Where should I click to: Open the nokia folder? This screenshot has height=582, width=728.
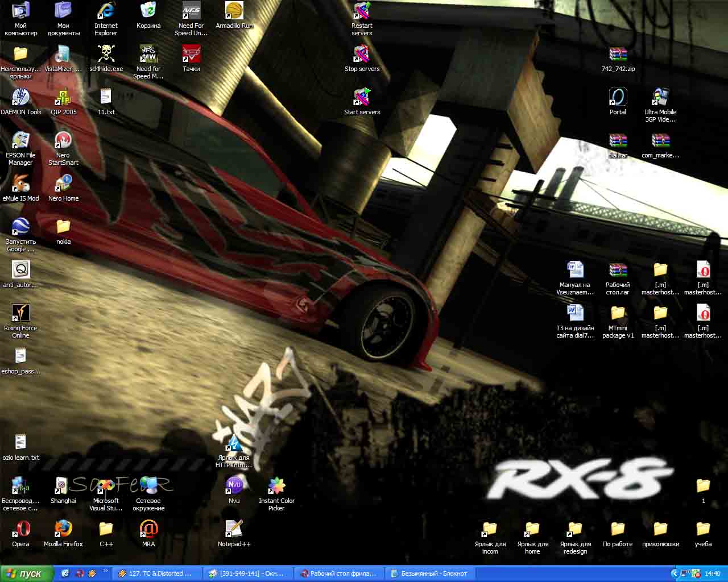coord(63,232)
